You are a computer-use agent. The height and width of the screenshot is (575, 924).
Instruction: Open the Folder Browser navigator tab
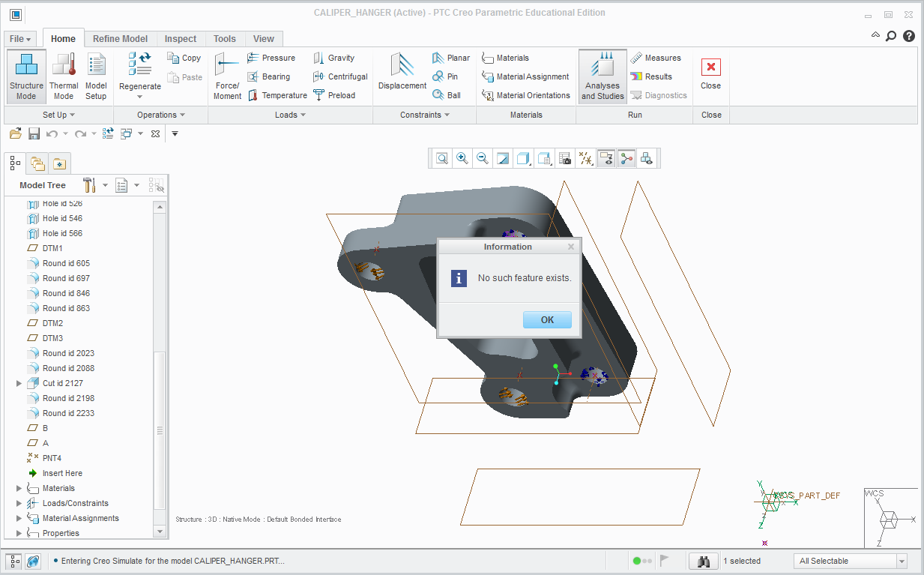click(x=37, y=163)
